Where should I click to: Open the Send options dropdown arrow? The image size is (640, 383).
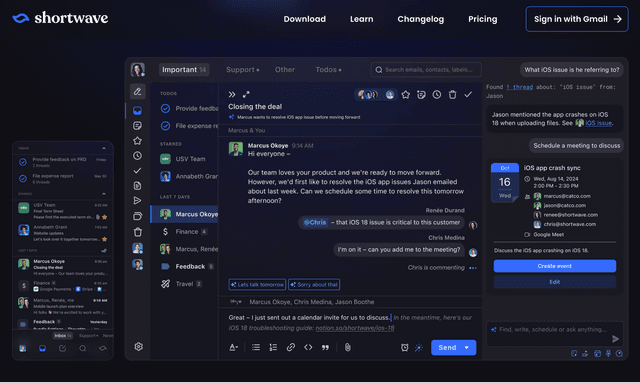click(x=467, y=347)
